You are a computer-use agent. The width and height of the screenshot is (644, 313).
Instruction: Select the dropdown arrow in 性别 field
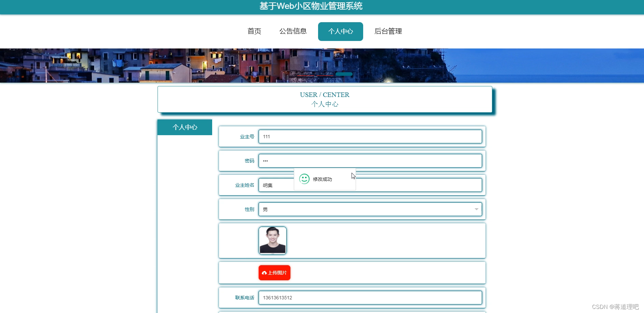tap(476, 209)
